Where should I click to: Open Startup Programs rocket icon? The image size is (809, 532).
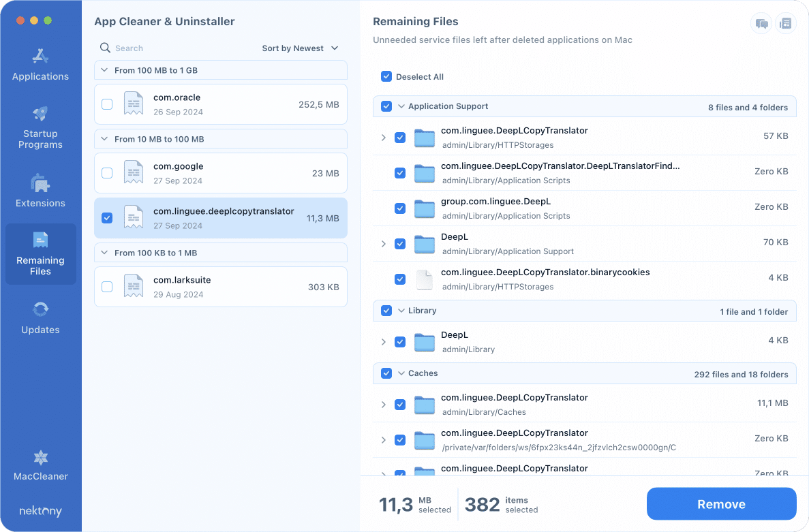click(x=40, y=113)
